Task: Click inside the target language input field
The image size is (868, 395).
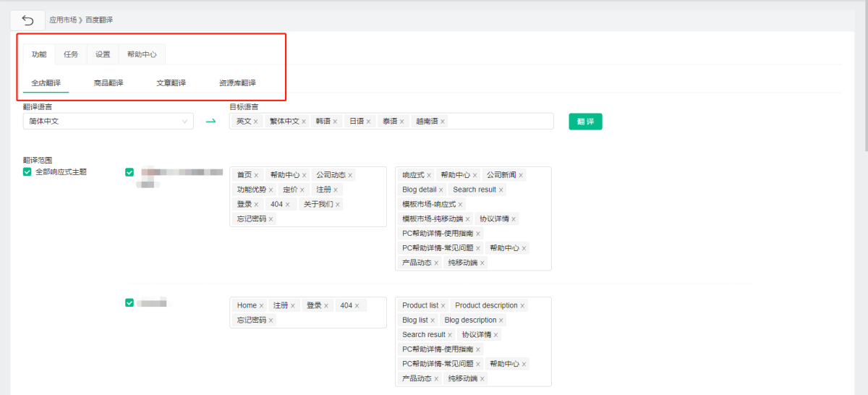Action: [x=499, y=122]
